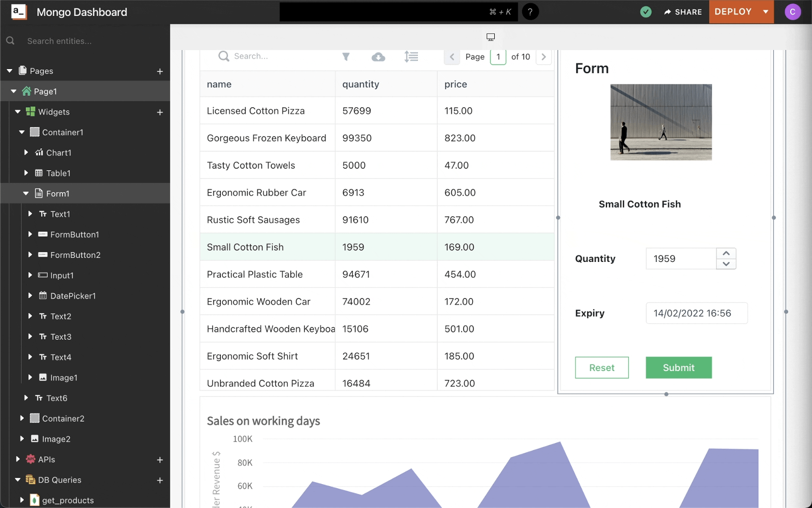Click the Reset form button
This screenshot has height=508, width=812.
602,368
